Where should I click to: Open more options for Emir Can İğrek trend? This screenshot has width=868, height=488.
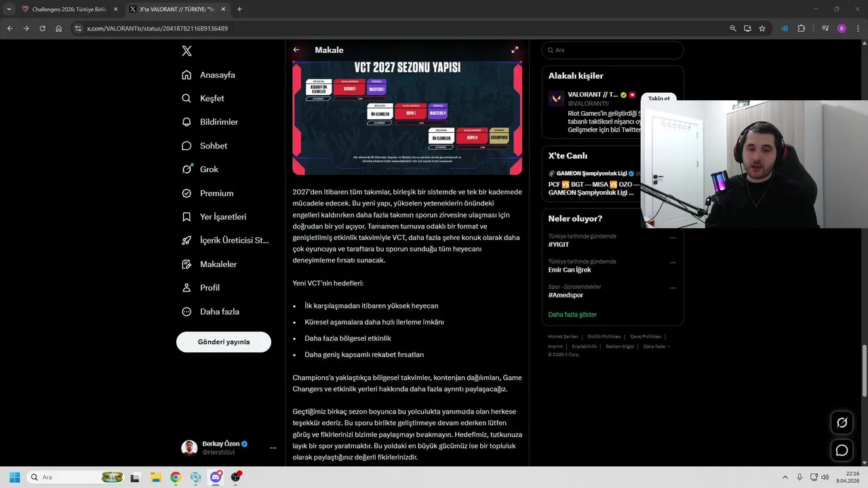(x=673, y=262)
